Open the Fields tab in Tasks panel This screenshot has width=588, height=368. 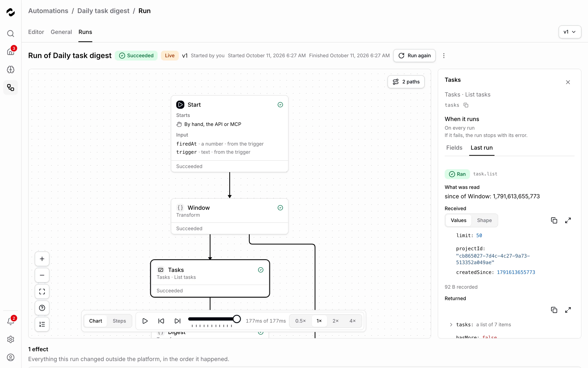[x=454, y=148]
